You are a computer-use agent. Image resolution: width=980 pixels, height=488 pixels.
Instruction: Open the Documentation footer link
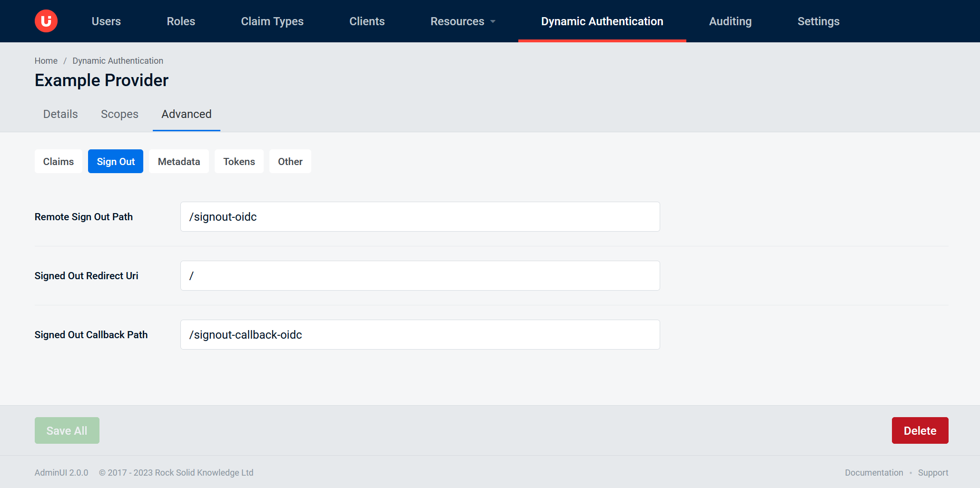click(874, 473)
